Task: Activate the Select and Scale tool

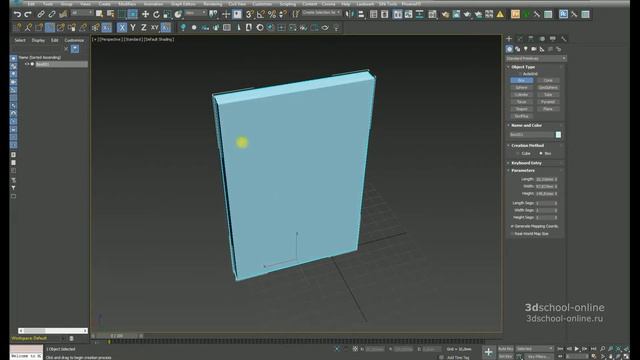Action: [167, 14]
